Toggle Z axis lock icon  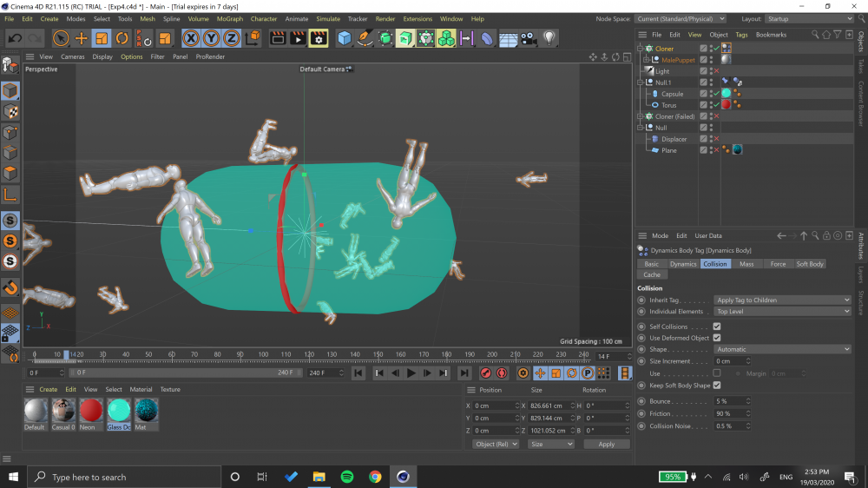pyautogui.click(x=232, y=38)
